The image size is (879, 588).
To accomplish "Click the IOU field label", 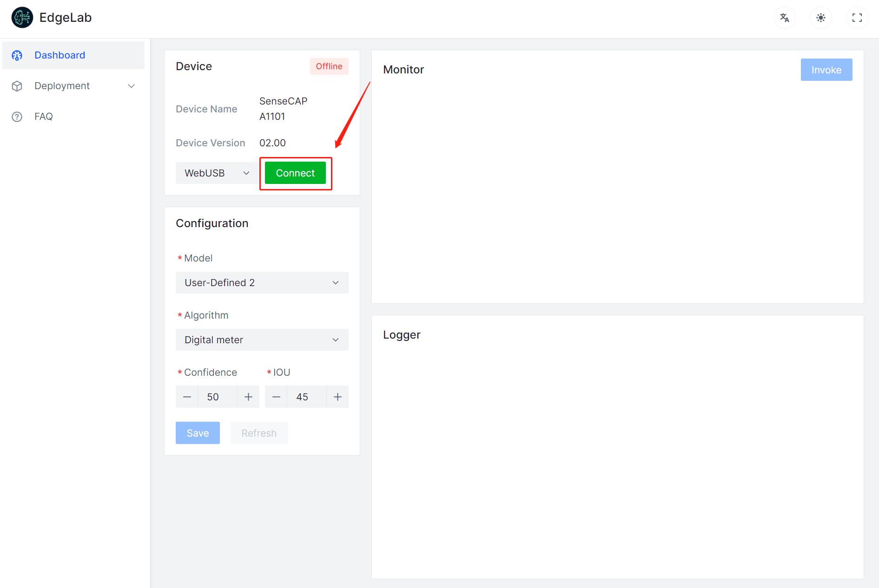I will (x=282, y=372).
